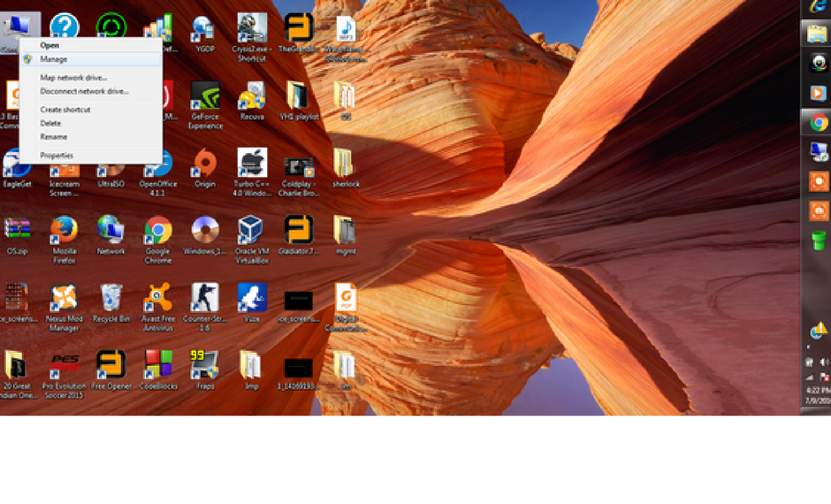Viewport: 831px width, 504px height.
Task: Choose Open in the context menu
Action: pos(50,45)
